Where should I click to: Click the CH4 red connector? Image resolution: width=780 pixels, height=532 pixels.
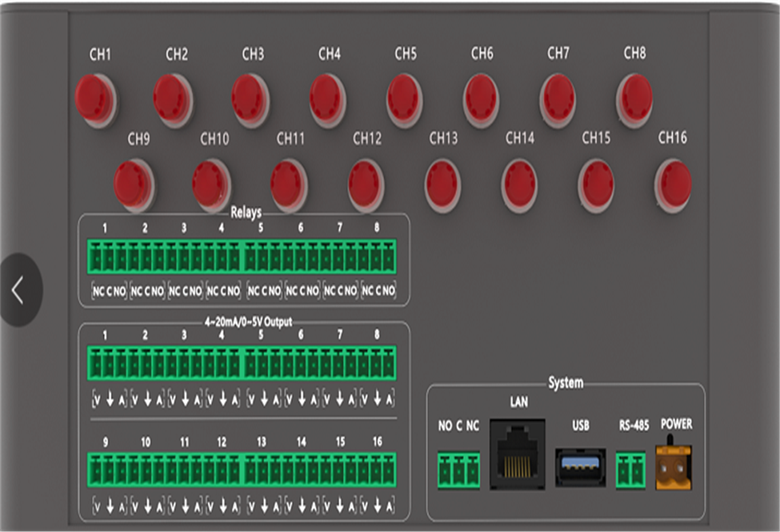click(x=328, y=97)
